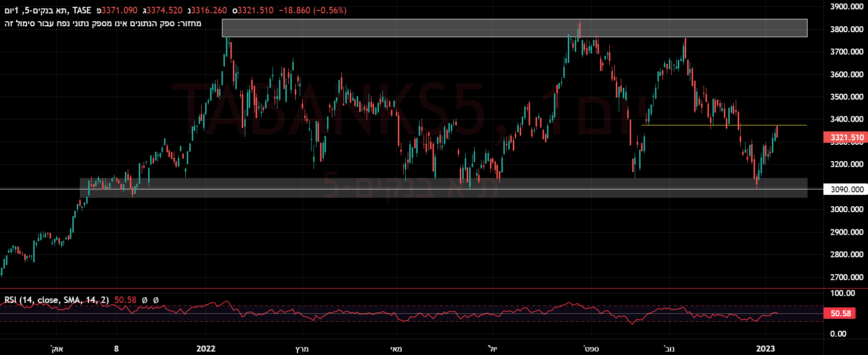Image resolution: width=868 pixels, height=355 pixels.
Task: Click the 3500.000 price axis label
Action: click(847, 97)
